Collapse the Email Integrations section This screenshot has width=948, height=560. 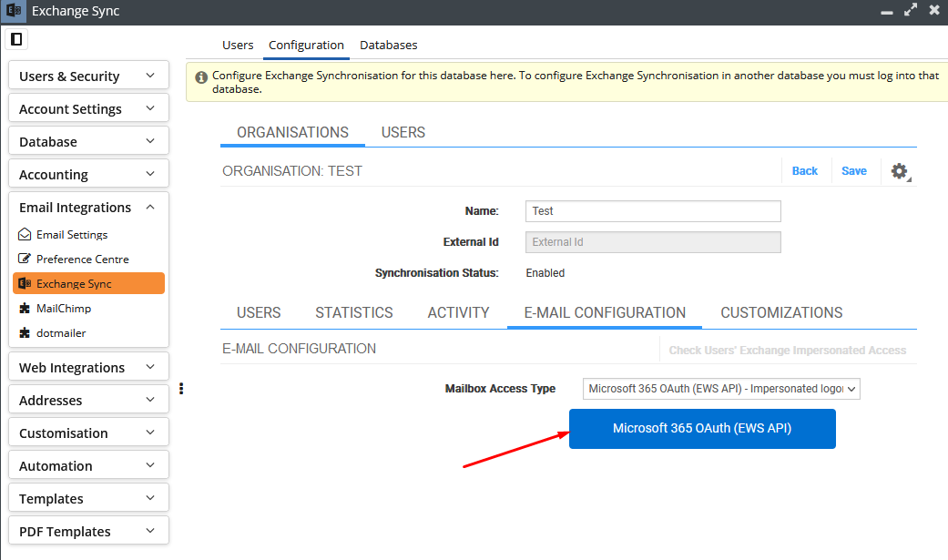[89, 208]
